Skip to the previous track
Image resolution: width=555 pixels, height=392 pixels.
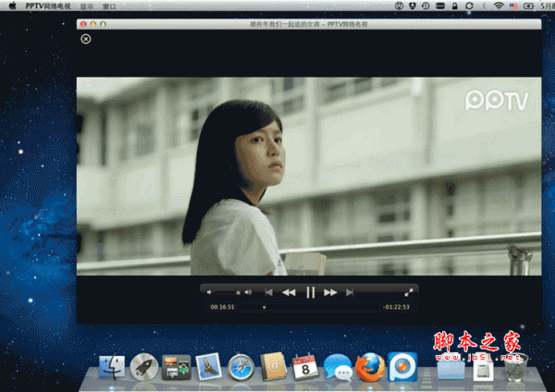(x=269, y=292)
